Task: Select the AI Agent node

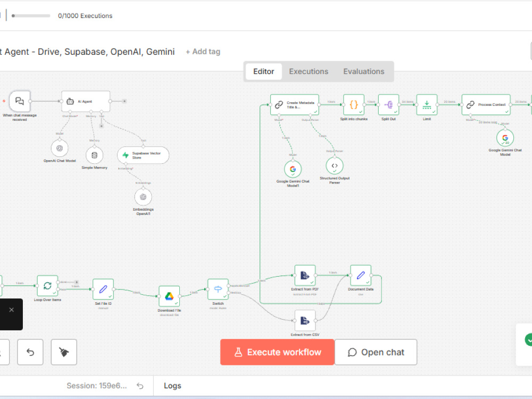Action: (86, 101)
